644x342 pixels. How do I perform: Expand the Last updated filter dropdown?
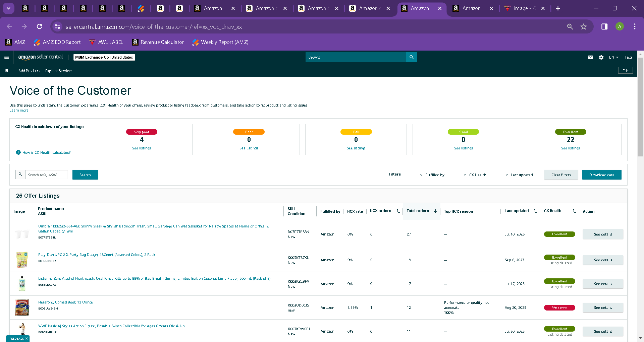519,175
